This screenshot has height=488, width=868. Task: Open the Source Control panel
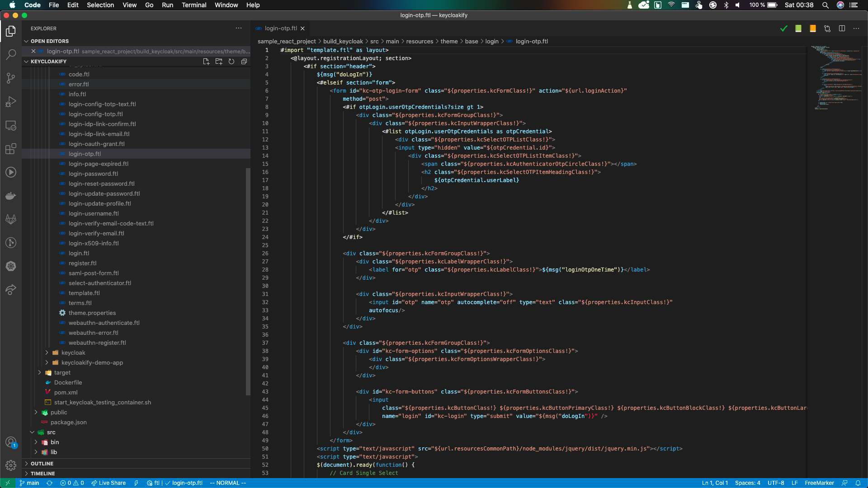click(11, 78)
